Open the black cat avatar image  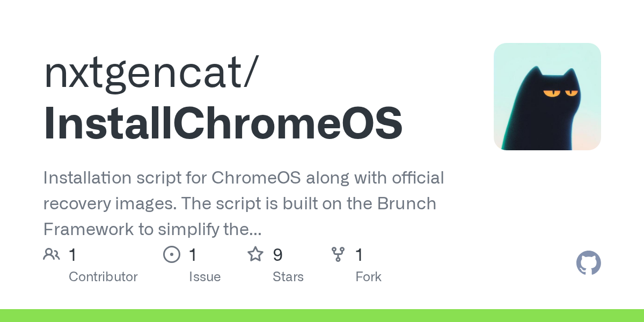547,97
